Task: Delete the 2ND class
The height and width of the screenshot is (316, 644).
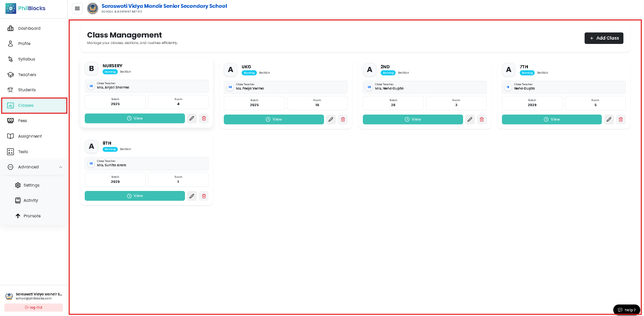Action: click(x=482, y=119)
